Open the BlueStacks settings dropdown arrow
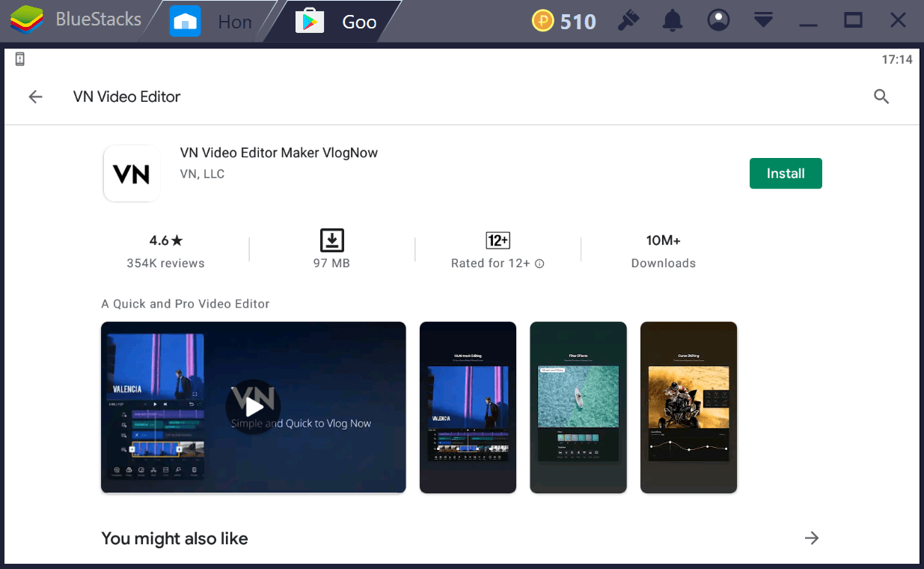Image resolution: width=924 pixels, height=569 pixels. click(x=763, y=20)
